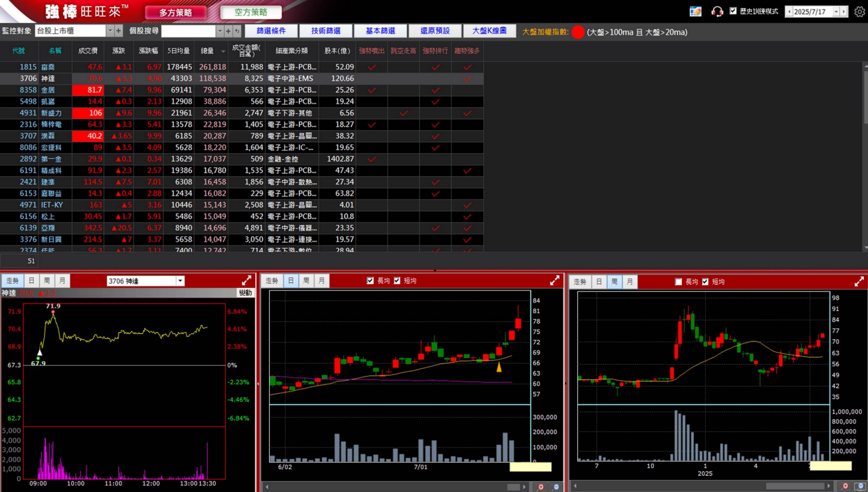
Task: Go to next date with right arrow
Action: 844,12
